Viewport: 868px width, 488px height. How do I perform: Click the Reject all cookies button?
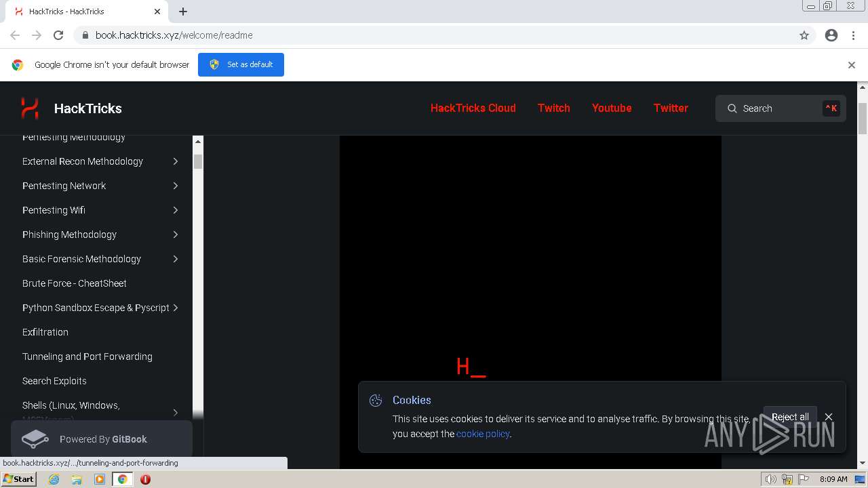click(x=790, y=417)
